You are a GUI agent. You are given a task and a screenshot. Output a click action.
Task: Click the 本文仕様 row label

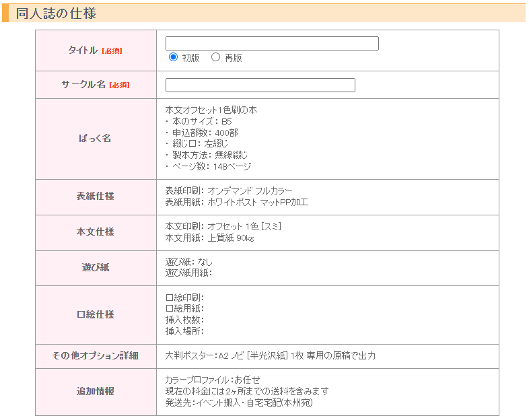pyautogui.click(x=95, y=232)
